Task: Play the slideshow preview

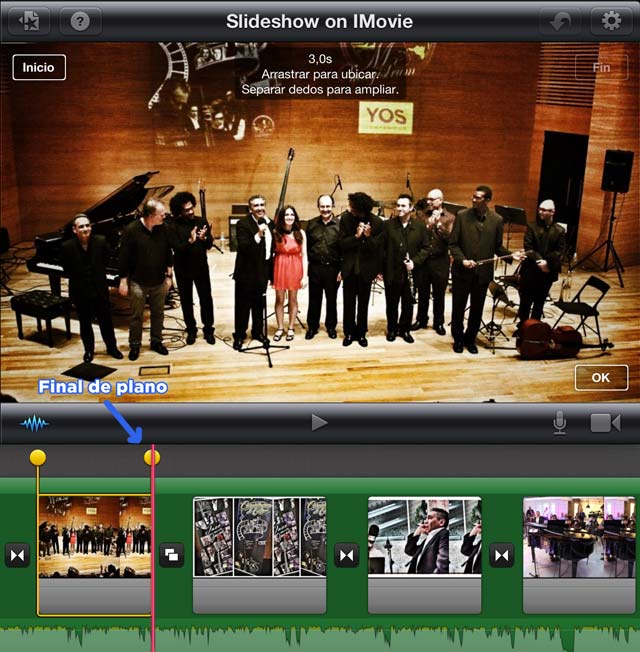Action: tap(319, 423)
